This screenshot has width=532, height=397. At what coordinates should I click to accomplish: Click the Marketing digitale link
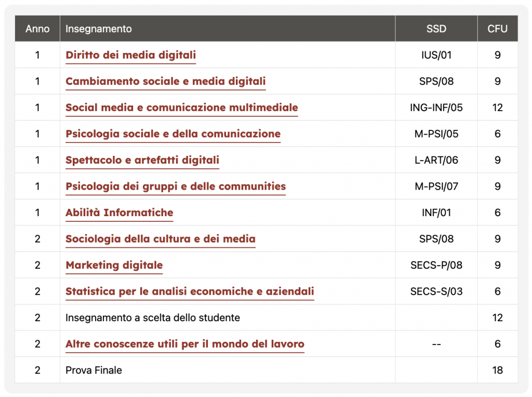pyautogui.click(x=114, y=265)
